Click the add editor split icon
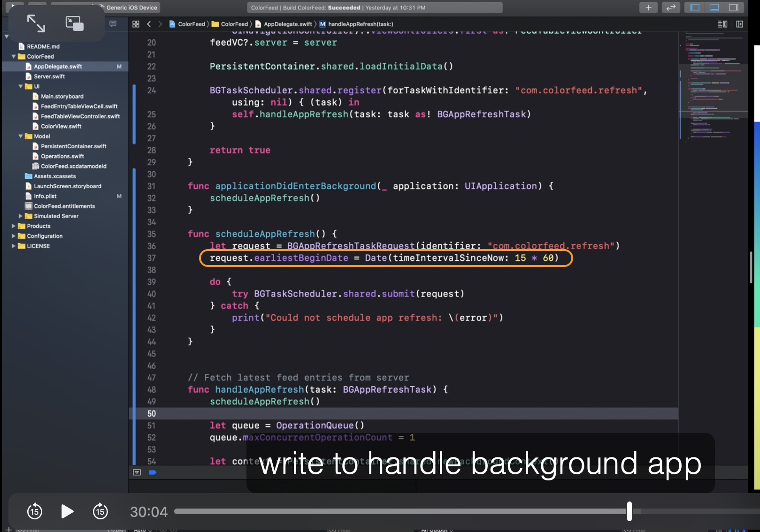Screen dimensions: 760x532 [739, 24]
